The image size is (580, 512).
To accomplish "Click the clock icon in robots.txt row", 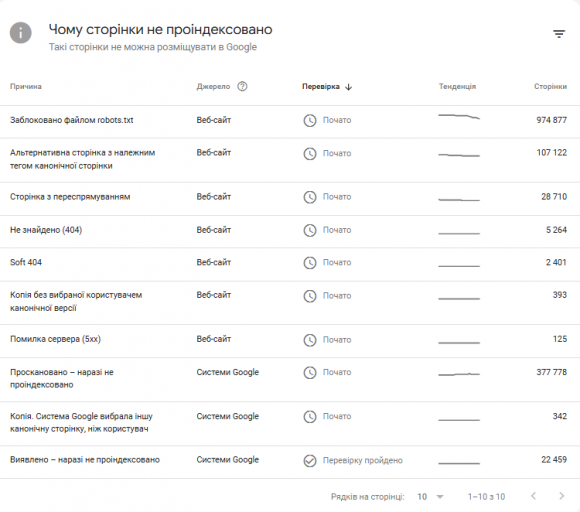I will tap(310, 120).
